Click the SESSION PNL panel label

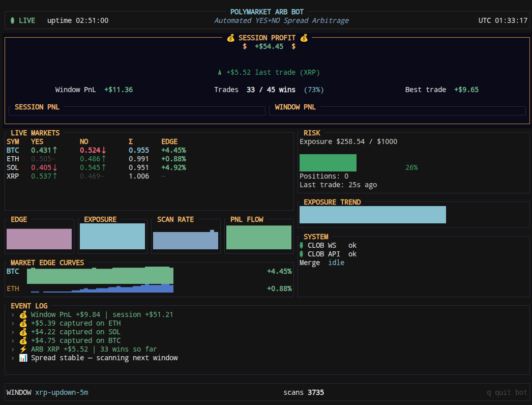(x=37, y=107)
